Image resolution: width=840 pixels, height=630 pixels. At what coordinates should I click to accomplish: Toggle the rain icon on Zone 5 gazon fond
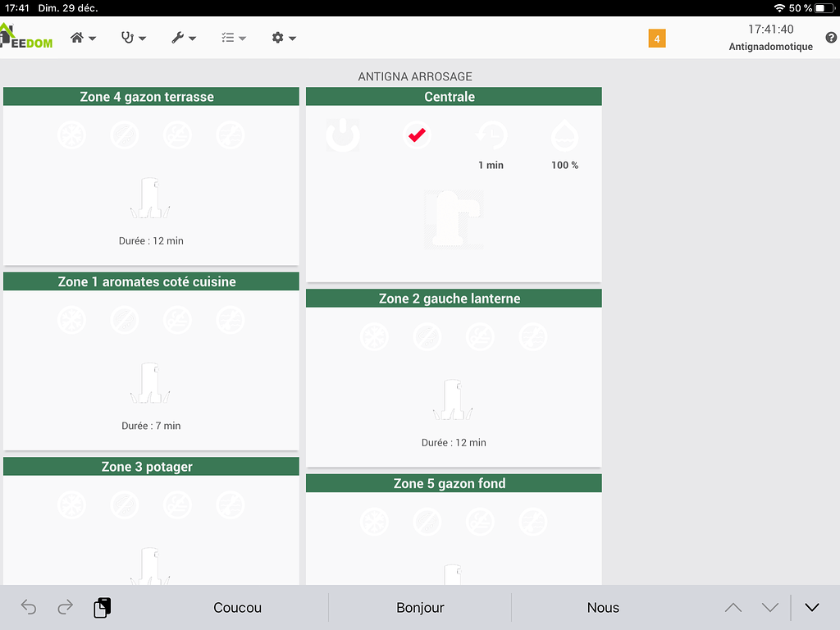[427, 521]
